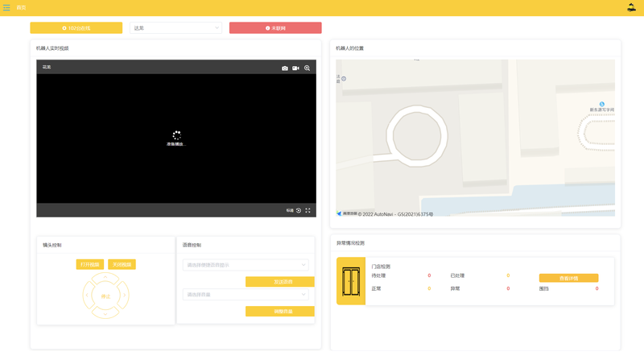Pan the camera right with the right arrow
The width and height of the screenshot is (644, 360).
pyautogui.click(x=125, y=295)
